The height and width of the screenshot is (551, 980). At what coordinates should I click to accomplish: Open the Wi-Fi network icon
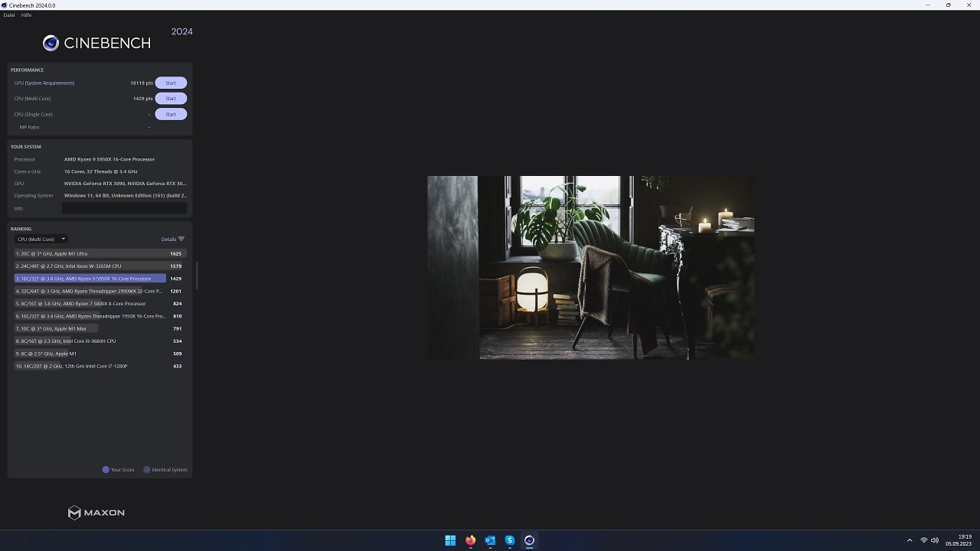click(924, 540)
